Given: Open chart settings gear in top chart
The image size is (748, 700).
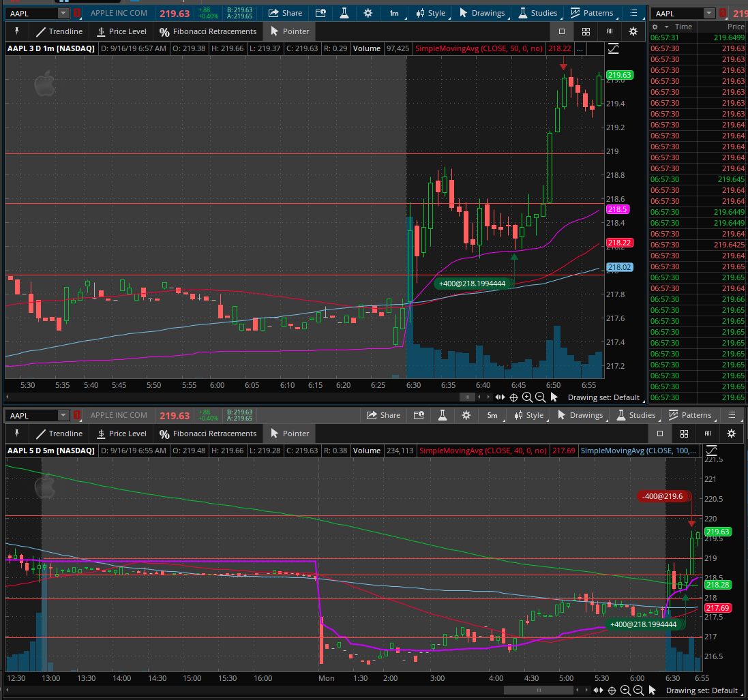Looking at the screenshot, I should tap(368, 14).
